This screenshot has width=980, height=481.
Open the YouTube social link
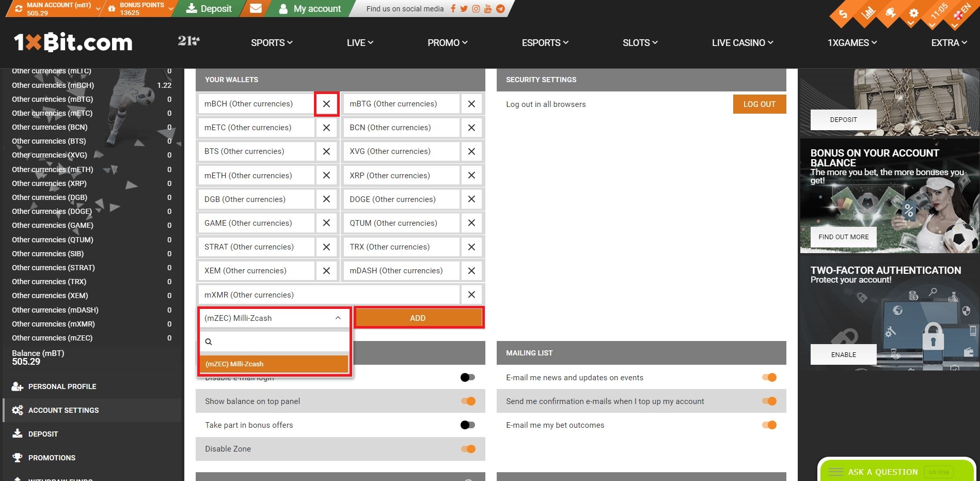487,9
